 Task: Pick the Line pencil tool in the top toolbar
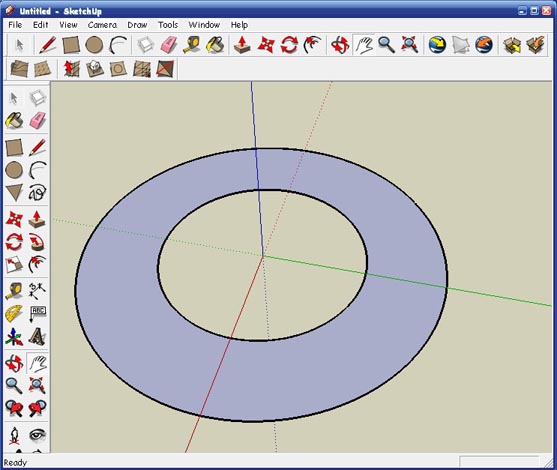pos(47,45)
